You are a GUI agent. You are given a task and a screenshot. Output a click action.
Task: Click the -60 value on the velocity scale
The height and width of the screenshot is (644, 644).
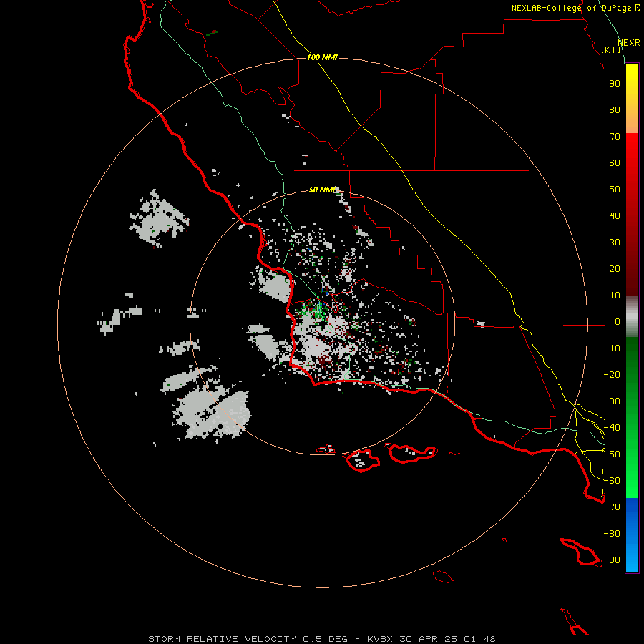tap(612, 481)
